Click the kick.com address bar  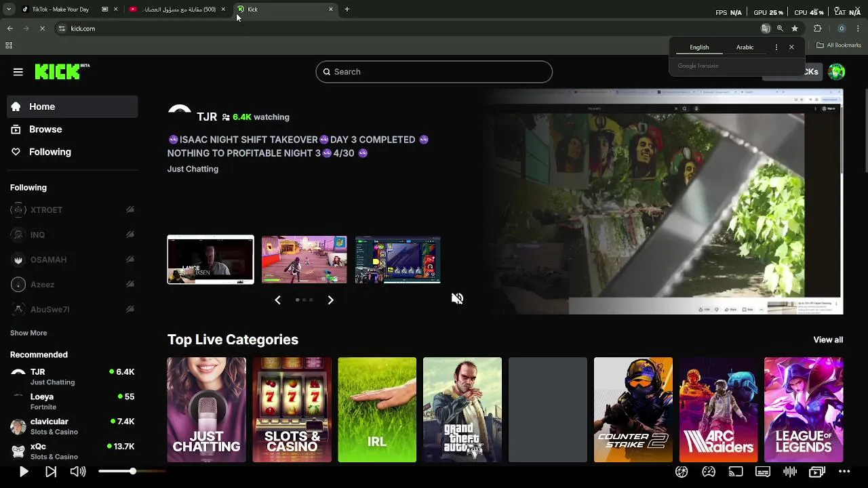pyautogui.click(x=407, y=28)
